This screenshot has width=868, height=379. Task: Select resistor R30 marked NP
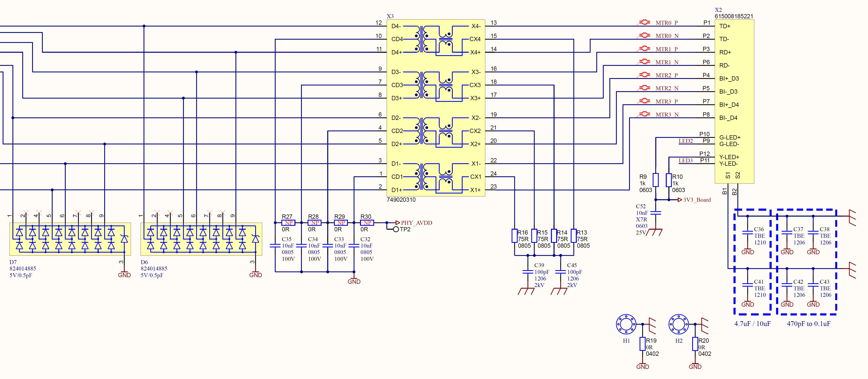coord(367,223)
